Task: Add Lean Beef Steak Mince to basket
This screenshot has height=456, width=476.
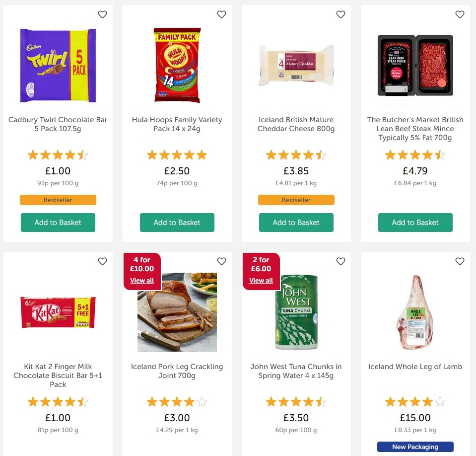Action: click(x=415, y=223)
